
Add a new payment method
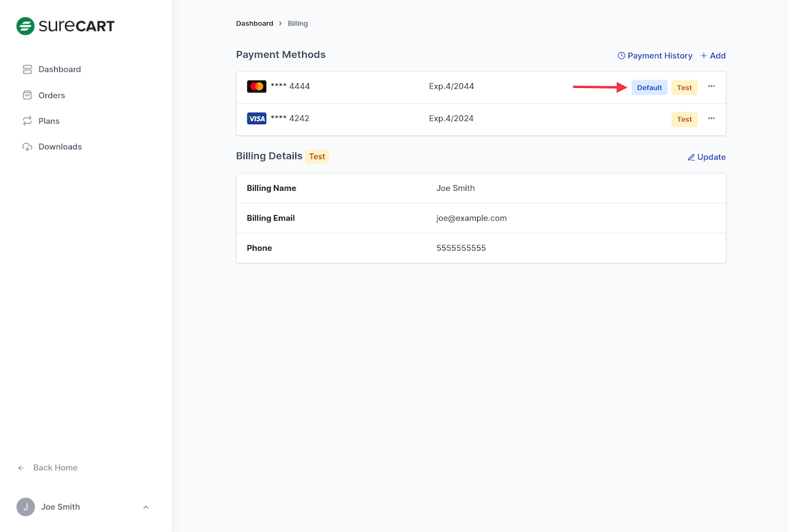point(713,56)
